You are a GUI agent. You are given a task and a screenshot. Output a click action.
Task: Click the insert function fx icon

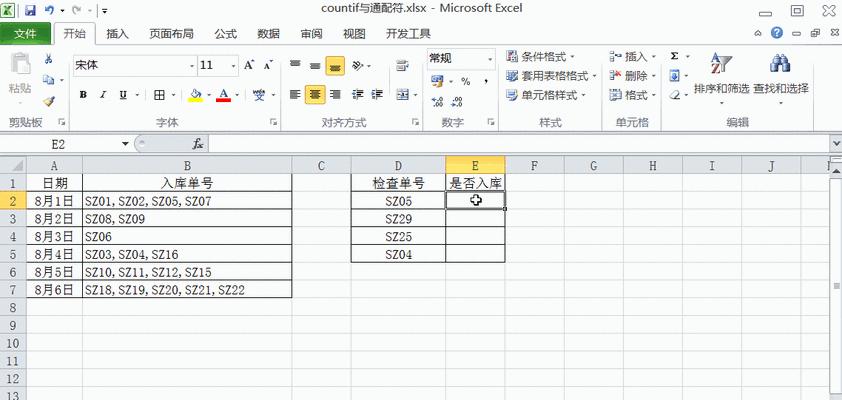point(198,144)
